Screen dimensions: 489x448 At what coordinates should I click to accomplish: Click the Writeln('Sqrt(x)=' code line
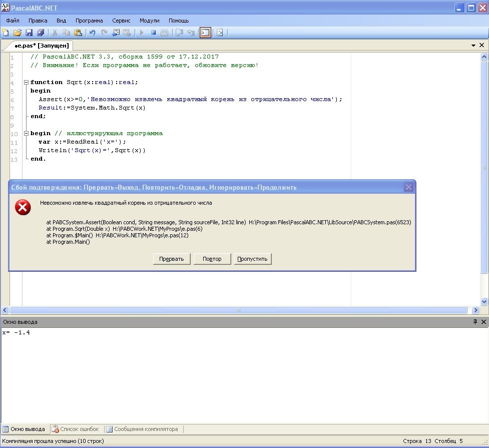(92, 150)
